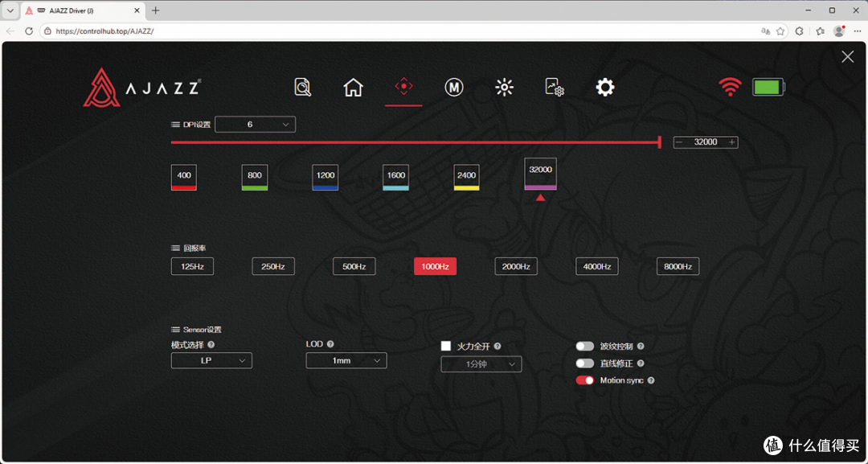Select 1000Hz polling rate
This screenshot has width=868, height=464.
tap(435, 266)
